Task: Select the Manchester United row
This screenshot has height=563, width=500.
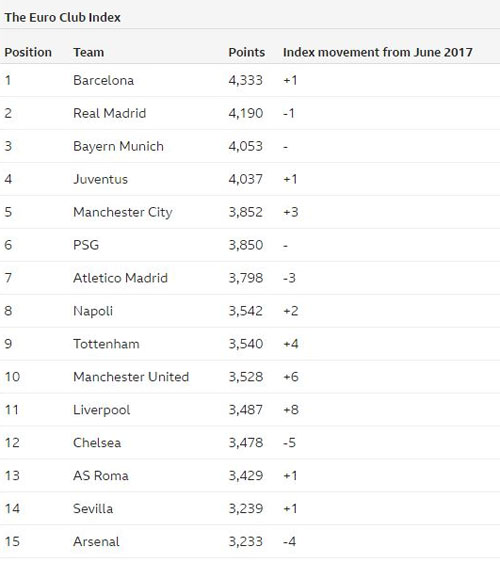Action: tap(250, 377)
